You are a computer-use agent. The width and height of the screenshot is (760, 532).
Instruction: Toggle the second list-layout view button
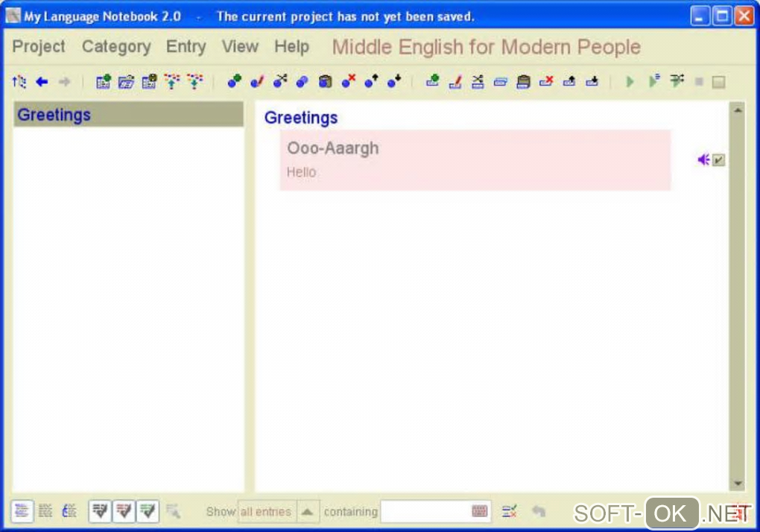(x=45, y=510)
